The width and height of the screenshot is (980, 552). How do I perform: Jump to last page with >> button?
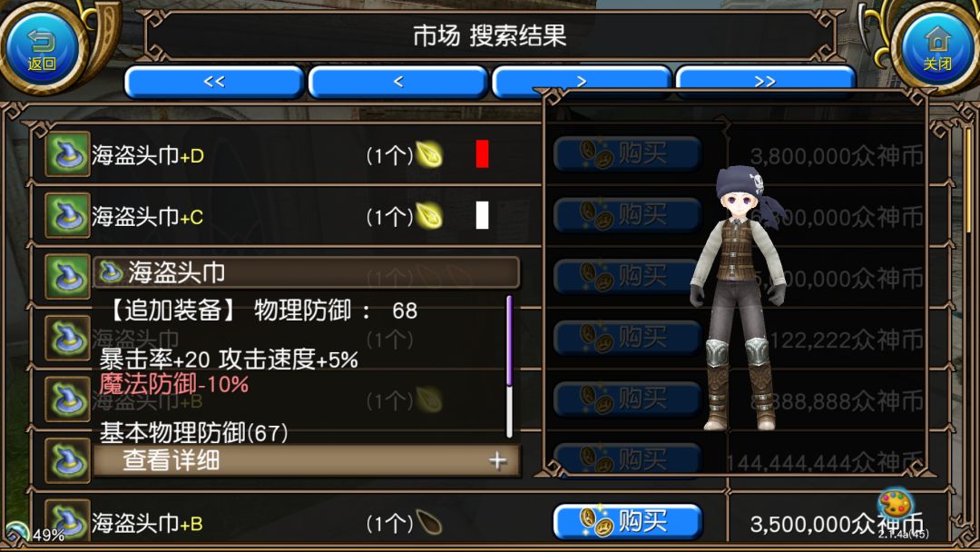[765, 82]
